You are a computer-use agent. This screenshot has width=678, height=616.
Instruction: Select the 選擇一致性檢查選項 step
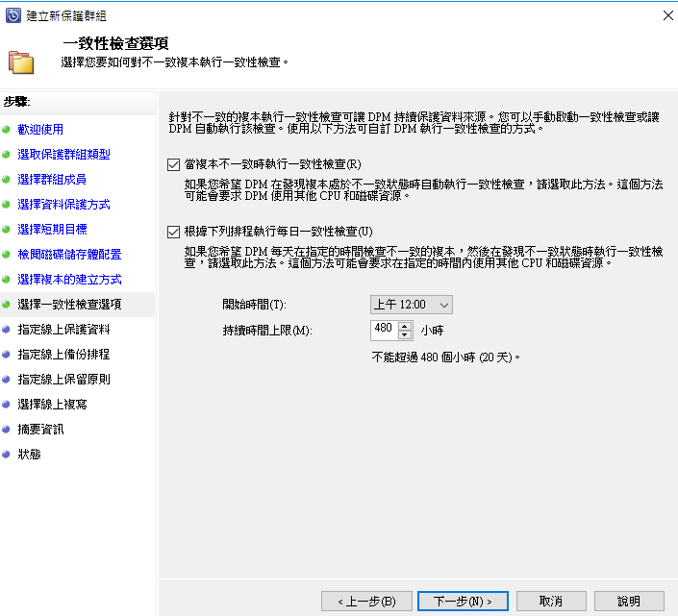(x=69, y=305)
